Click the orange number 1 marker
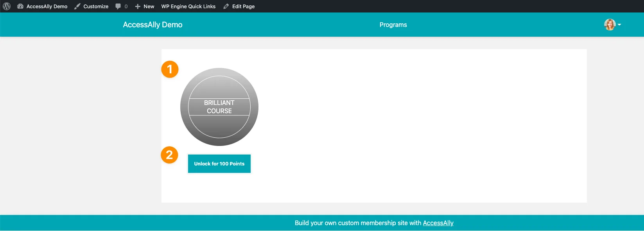The image size is (644, 231). click(x=170, y=69)
